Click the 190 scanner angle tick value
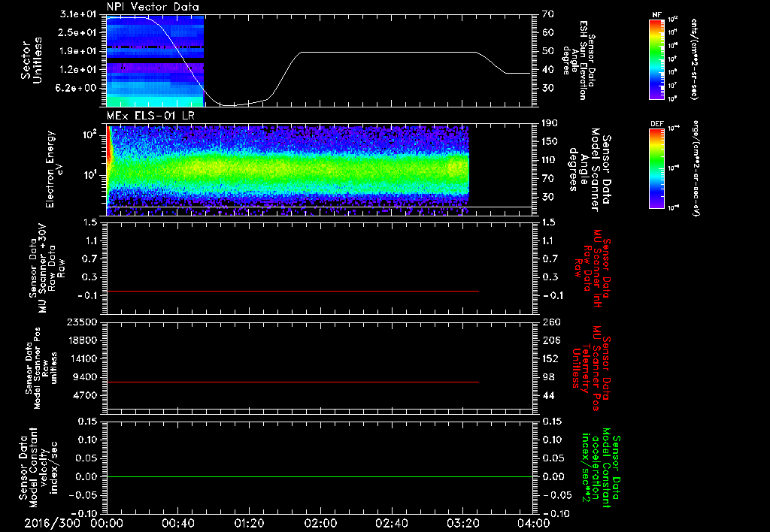 click(x=550, y=123)
